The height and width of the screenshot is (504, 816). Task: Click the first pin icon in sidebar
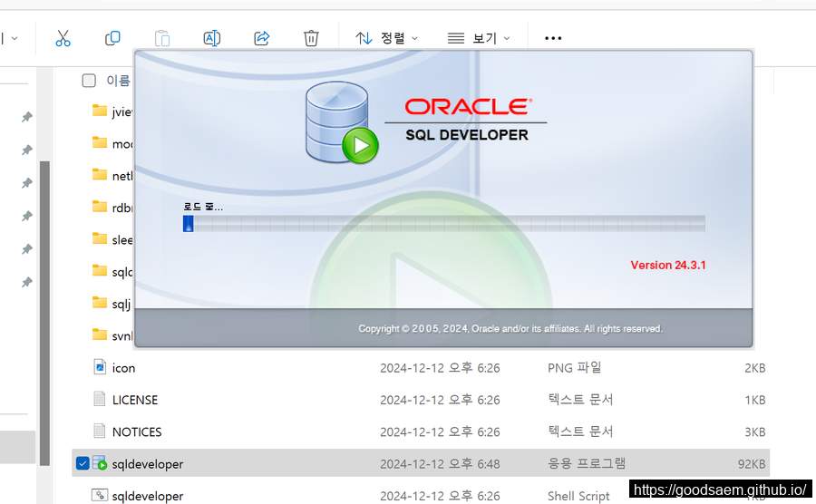pyautogui.click(x=27, y=117)
